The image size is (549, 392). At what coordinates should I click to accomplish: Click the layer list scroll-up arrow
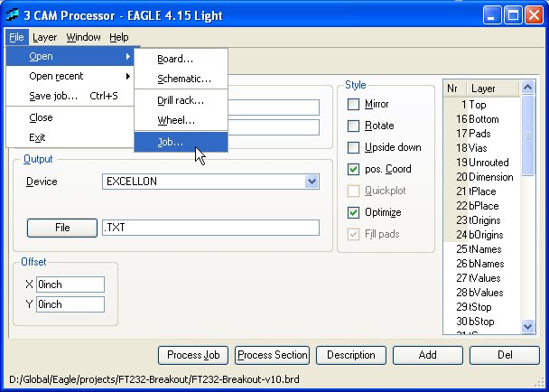(x=527, y=87)
